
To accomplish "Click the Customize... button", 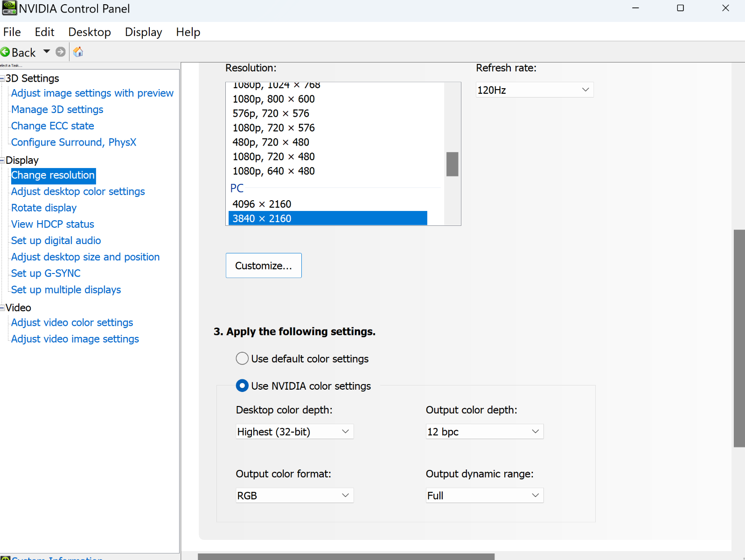I will click(x=264, y=266).
